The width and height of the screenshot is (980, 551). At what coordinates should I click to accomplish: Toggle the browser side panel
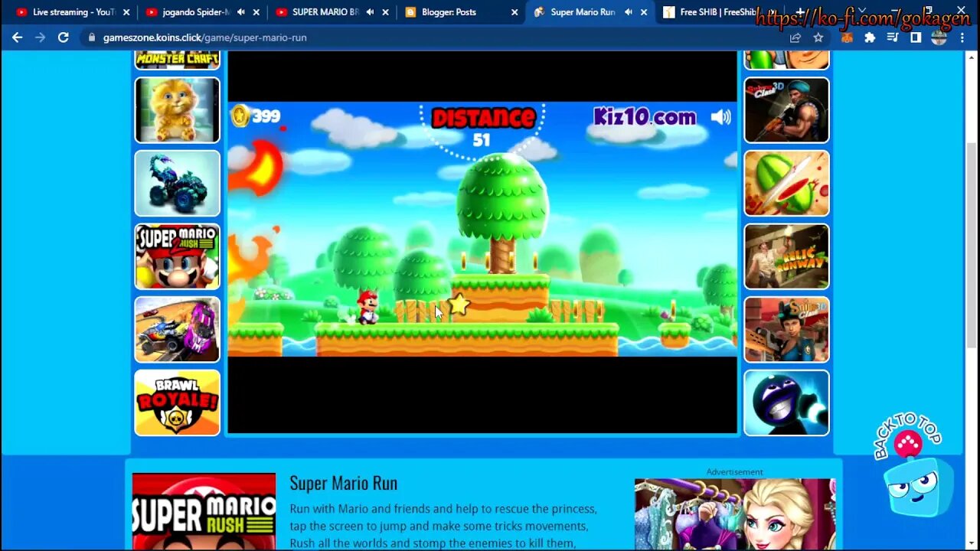click(916, 37)
